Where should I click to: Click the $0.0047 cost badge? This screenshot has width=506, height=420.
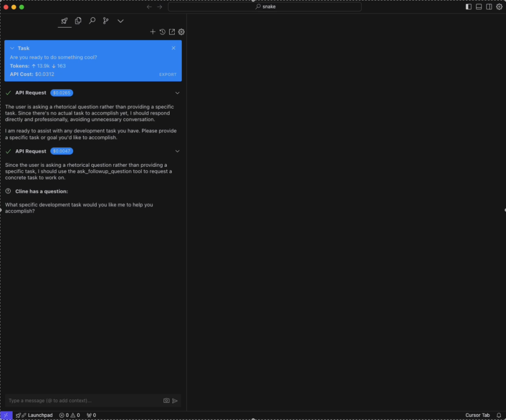(62, 151)
